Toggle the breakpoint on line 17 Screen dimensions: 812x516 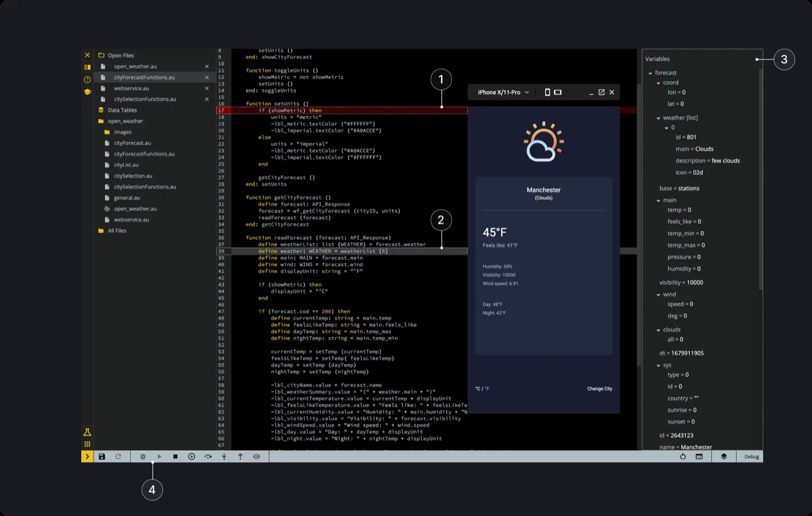pyautogui.click(x=221, y=110)
